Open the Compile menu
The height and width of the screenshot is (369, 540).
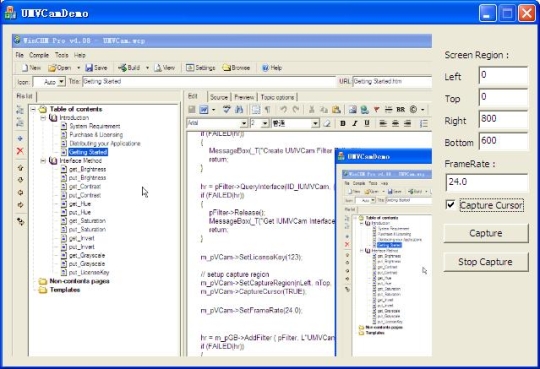tap(39, 55)
